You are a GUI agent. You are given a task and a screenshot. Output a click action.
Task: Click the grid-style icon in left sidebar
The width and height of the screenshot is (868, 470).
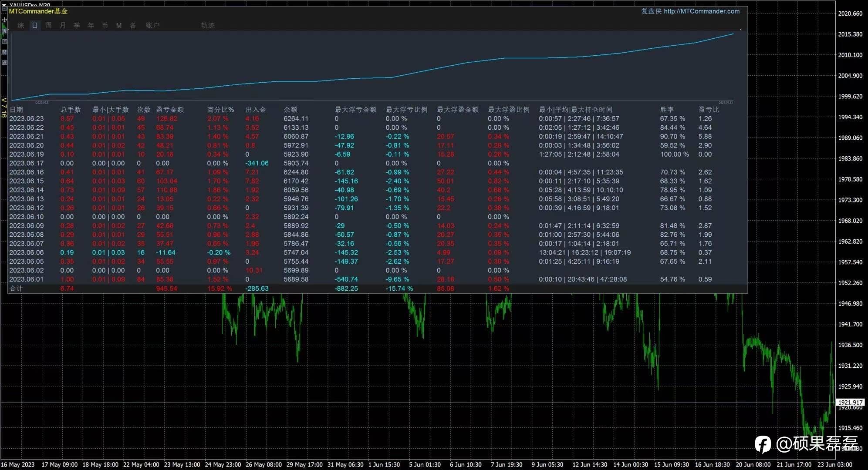point(4,52)
